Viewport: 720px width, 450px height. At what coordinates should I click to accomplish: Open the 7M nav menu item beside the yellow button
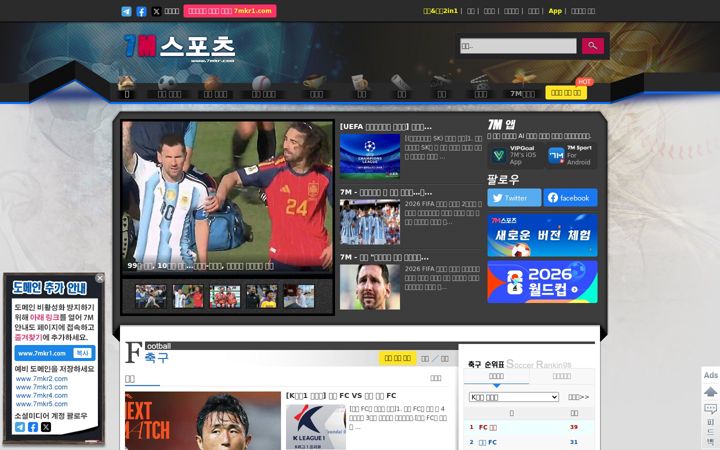pos(522,94)
